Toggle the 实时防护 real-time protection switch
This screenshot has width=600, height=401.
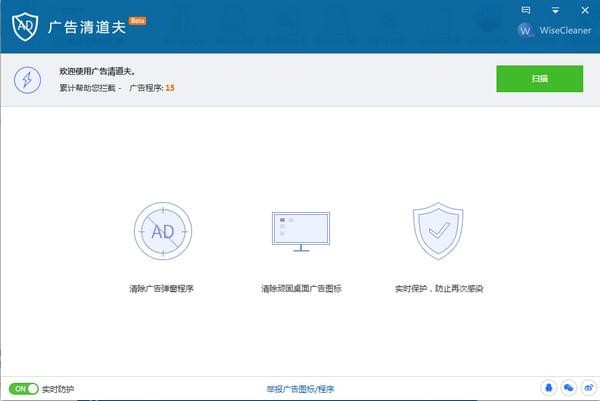coord(23,388)
